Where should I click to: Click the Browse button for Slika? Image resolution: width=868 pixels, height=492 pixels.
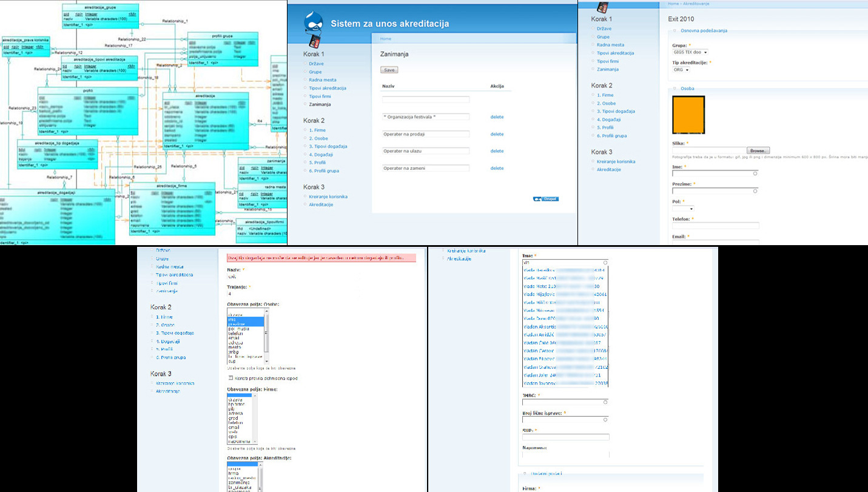(758, 150)
